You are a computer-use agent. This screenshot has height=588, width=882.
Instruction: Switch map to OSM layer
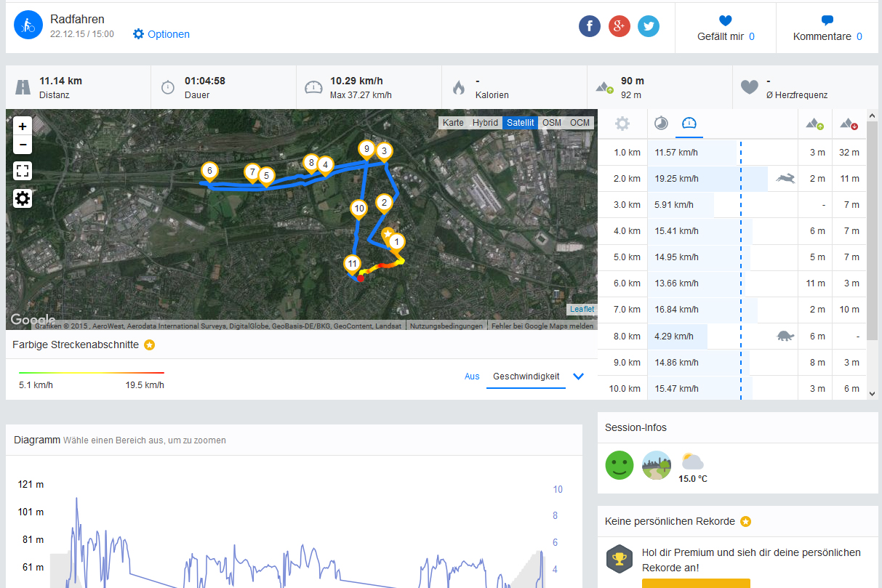tap(552, 123)
